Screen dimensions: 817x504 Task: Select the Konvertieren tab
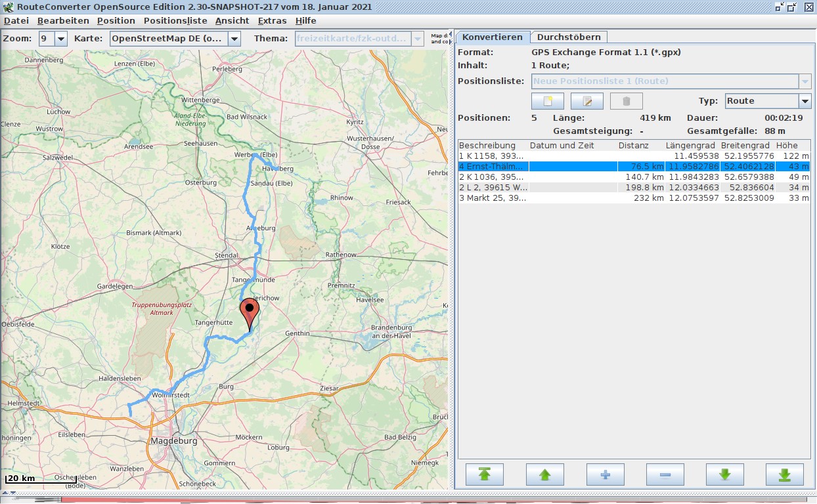point(493,37)
